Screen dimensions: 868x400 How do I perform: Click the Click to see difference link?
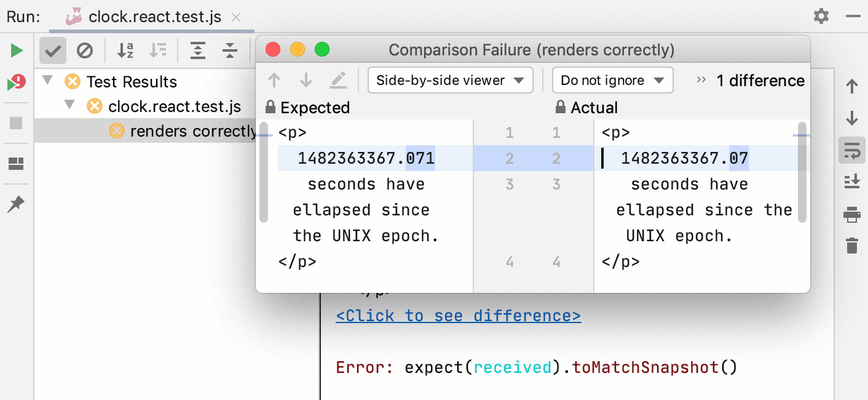click(458, 315)
